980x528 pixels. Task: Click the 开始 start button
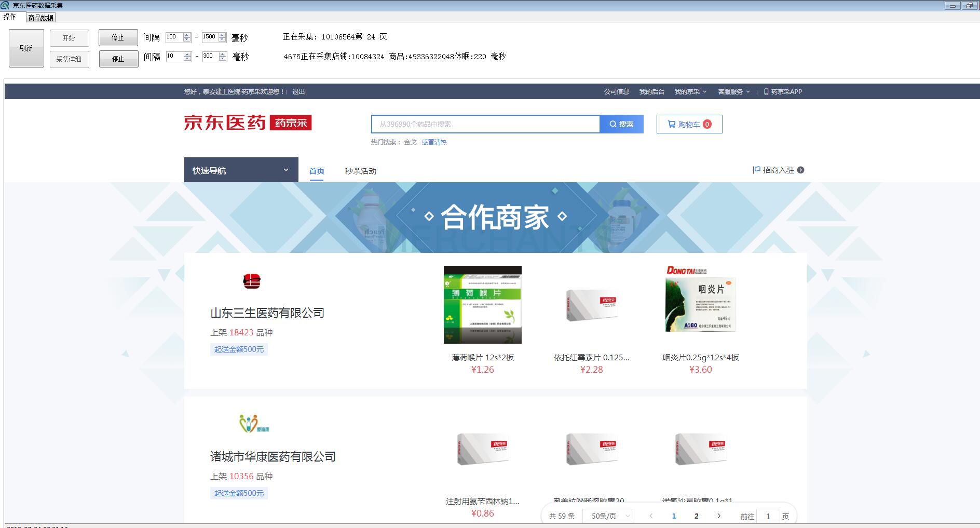(69, 38)
